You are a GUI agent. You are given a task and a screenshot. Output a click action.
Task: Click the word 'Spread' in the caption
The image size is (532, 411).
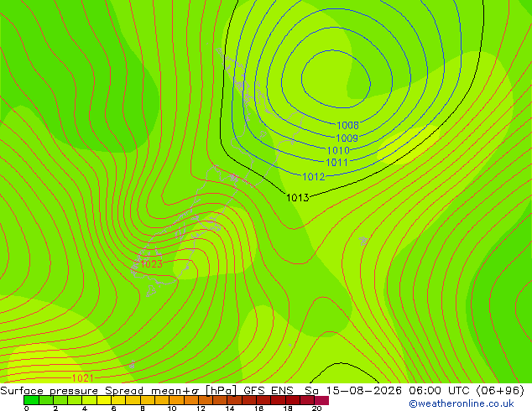point(124,391)
